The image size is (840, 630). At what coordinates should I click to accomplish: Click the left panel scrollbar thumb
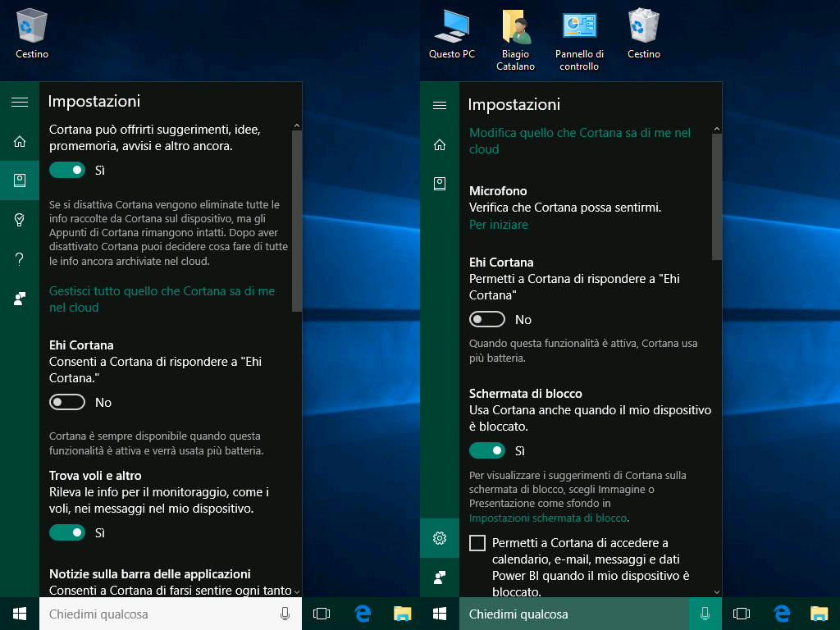tap(297, 221)
